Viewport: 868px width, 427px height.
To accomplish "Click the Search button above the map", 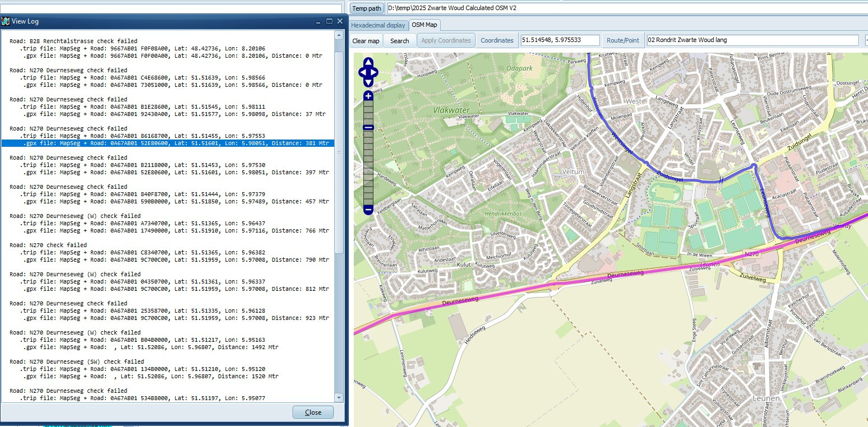I will pyautogui.click(x=400, y=40).
